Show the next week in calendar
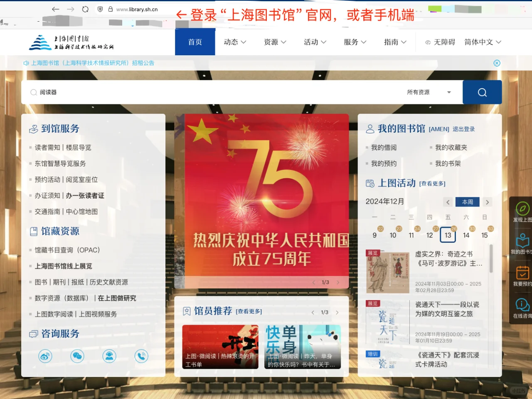This screenshot has height=399, width=532. pos(487,202)
